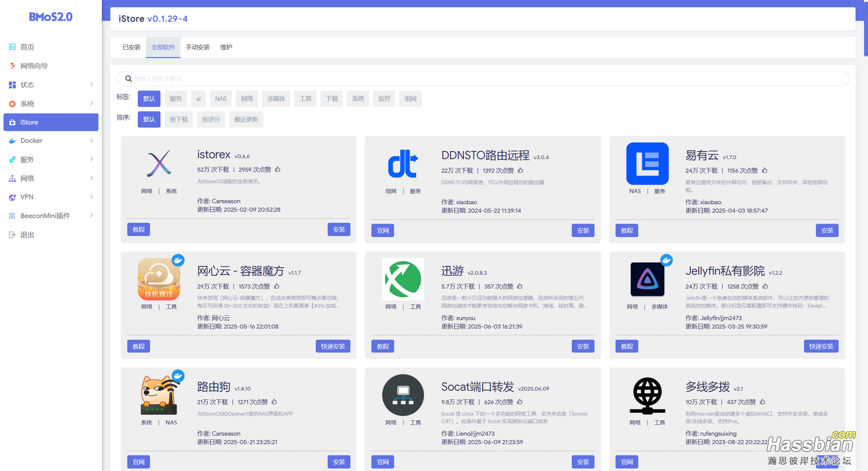Sort apps by 按评分
This screenshot has width=868, height=471.
[x=211, y=120]
